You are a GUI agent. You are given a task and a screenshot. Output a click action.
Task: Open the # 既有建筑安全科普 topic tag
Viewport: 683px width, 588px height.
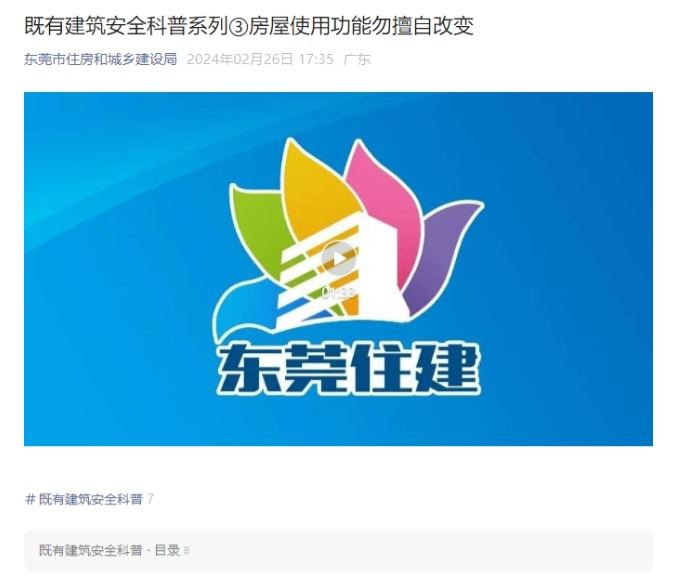[84, 499]
